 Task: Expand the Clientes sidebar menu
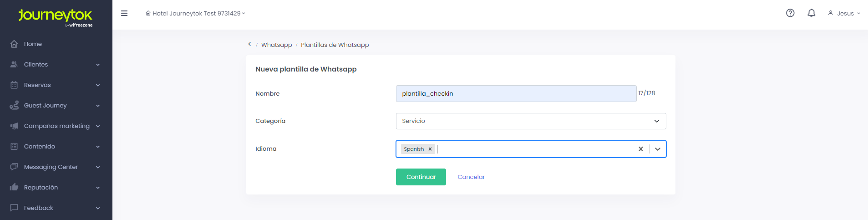pos(56,64)
